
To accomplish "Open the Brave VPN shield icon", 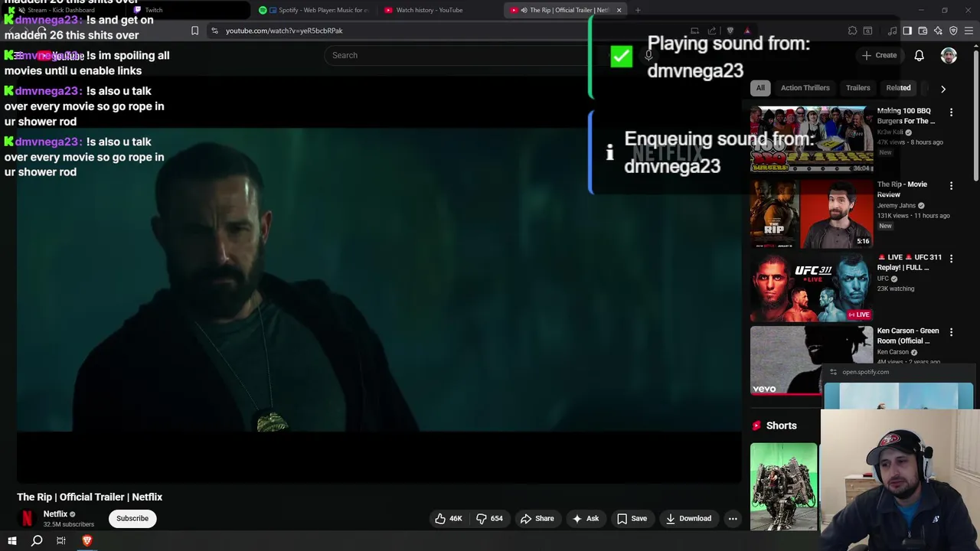I will (953, 31).
